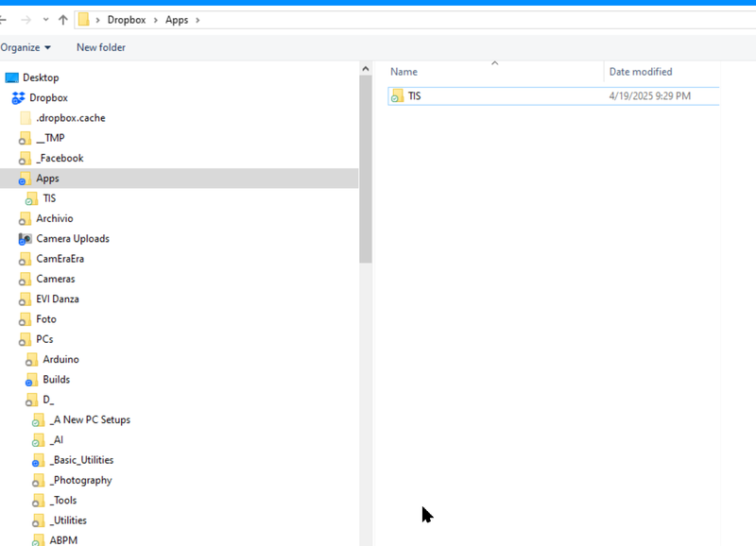Sort by the Date modified column

(x=641, y=72)
